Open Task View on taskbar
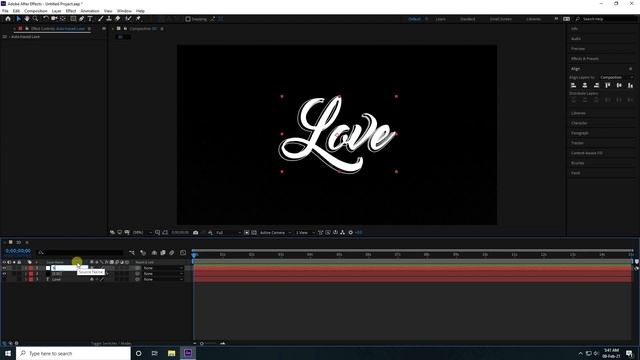 point(155,353)
